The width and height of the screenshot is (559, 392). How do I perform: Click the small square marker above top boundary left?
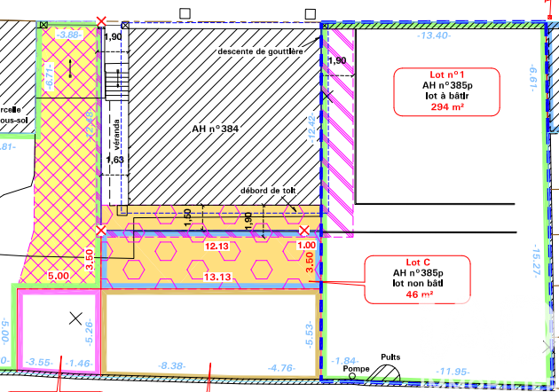[x=185, y=13]
